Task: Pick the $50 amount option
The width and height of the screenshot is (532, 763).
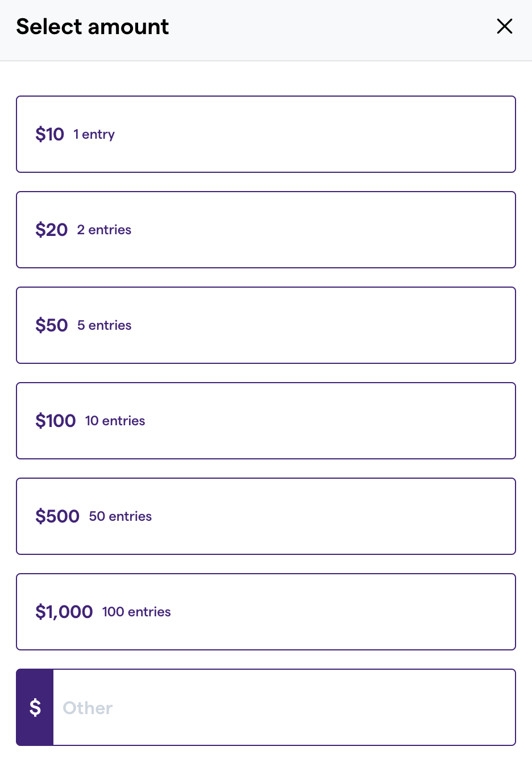Action: click(x=266, y=325)
